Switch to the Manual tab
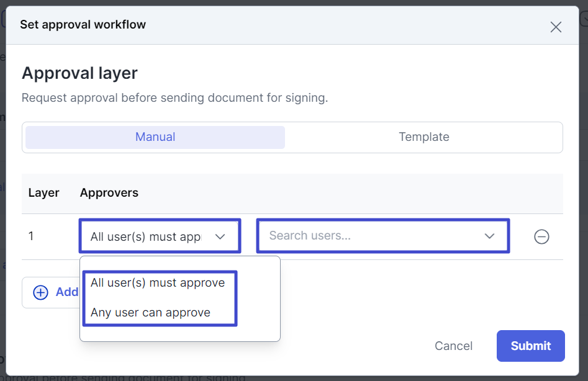 pos(155,137)
